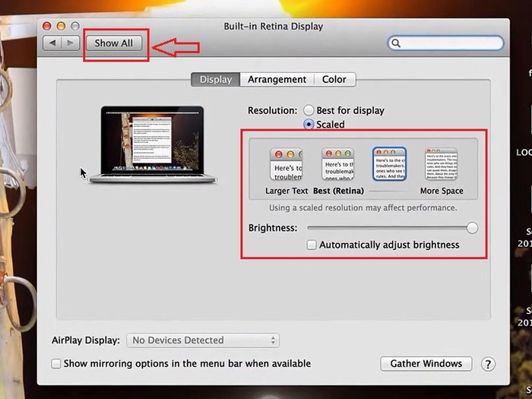Screen dimensions: 532x399
Task: Go forward with the right arrow button
Action: (x=71, y=43)
